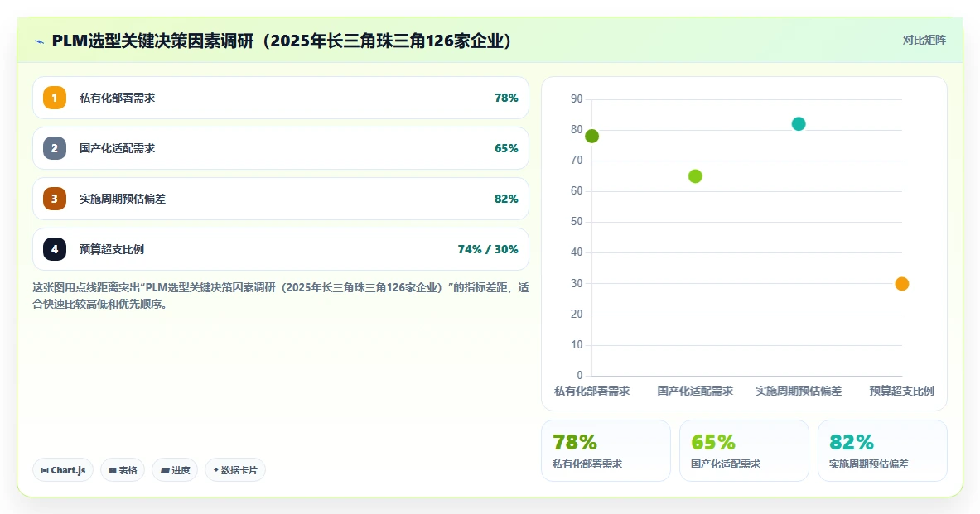Open the 65% 国产化适配需求 stat card
Screen dimensions: 980x514
pos(744,451)
